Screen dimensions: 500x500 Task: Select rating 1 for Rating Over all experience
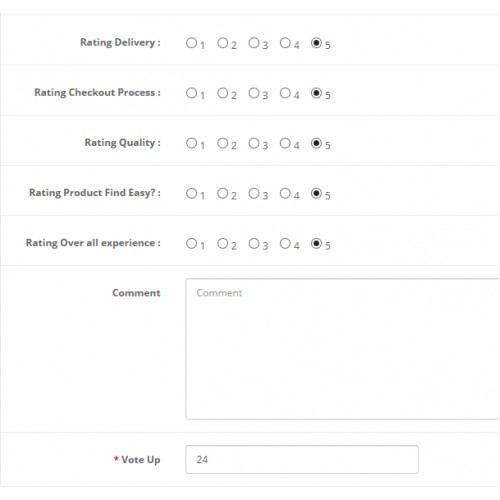(191, 243)
